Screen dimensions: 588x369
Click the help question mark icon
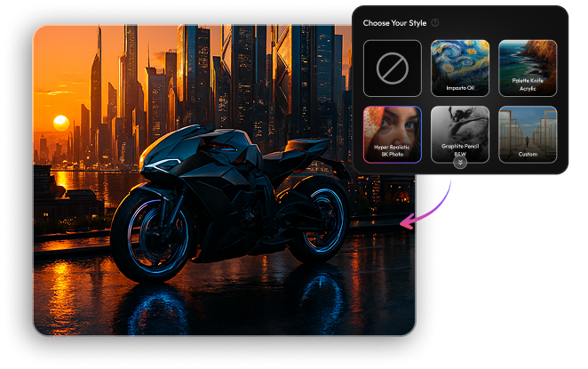click(435, 22)
